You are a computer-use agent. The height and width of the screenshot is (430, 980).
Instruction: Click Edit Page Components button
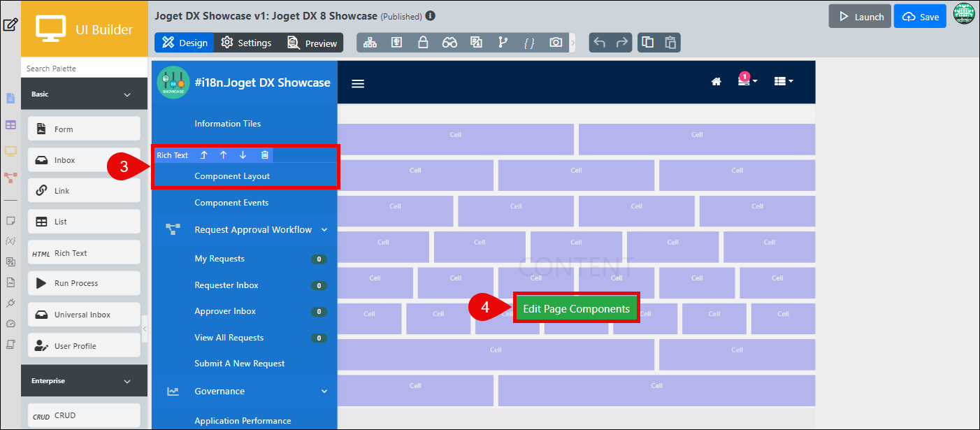(577, 308)
